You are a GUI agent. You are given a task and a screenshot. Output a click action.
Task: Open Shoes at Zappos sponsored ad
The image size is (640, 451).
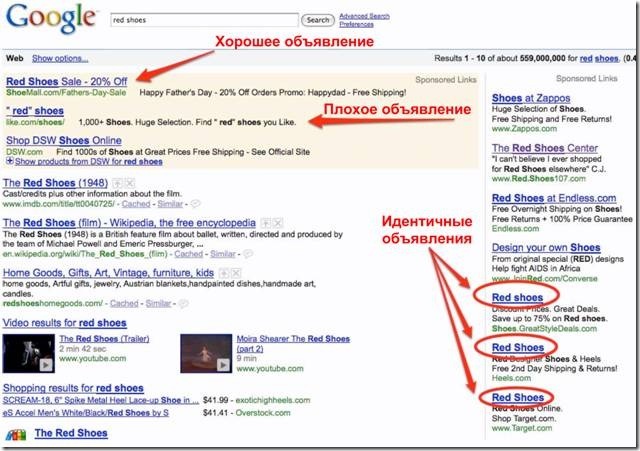(x=531, y=98)
